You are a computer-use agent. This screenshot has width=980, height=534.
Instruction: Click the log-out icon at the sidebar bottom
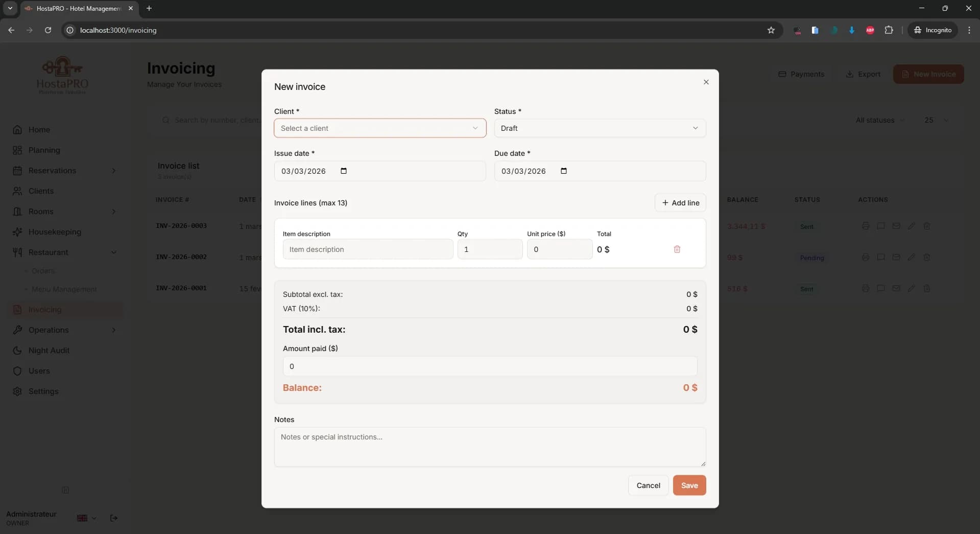tap(113, 518)
